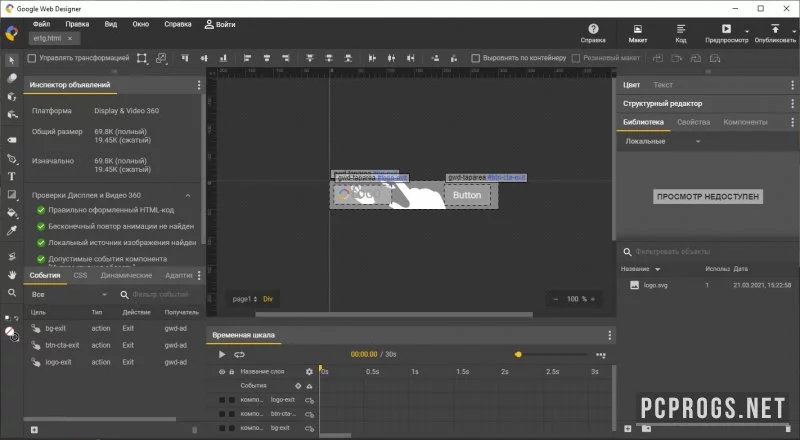
Task: Click the logo.svg asset image icon
Action: click(x=634, y=285)
